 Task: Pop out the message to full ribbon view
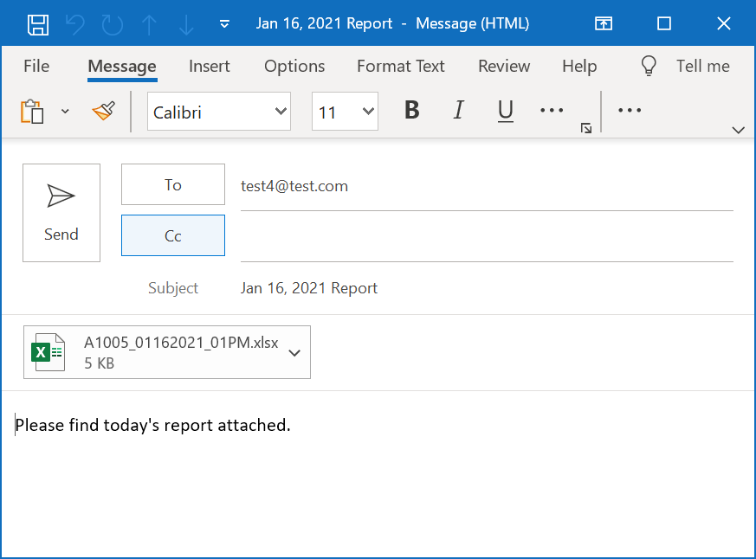point(604,23)
